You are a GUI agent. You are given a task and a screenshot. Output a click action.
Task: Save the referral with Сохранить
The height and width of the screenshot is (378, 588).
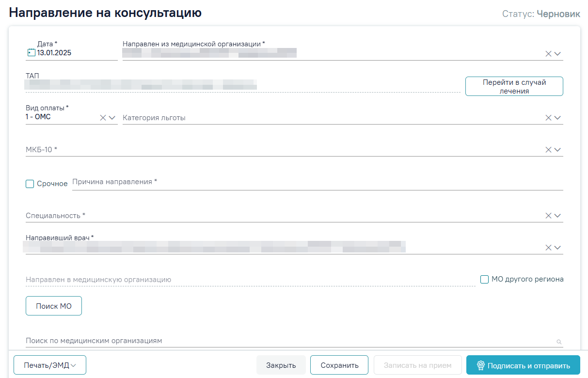[x=339, y=365]
